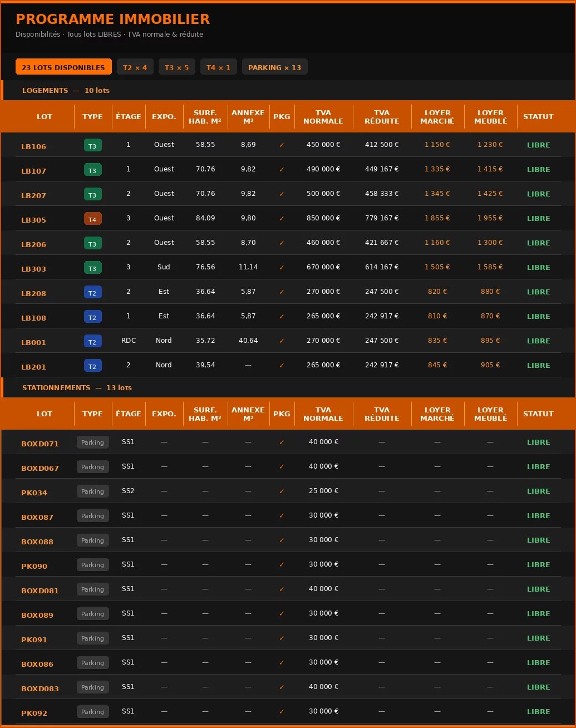The width and height of the screenshot is (576, 728).
Task: Select the T2 × 4 filter chip
Action: (x=135, y=67)
